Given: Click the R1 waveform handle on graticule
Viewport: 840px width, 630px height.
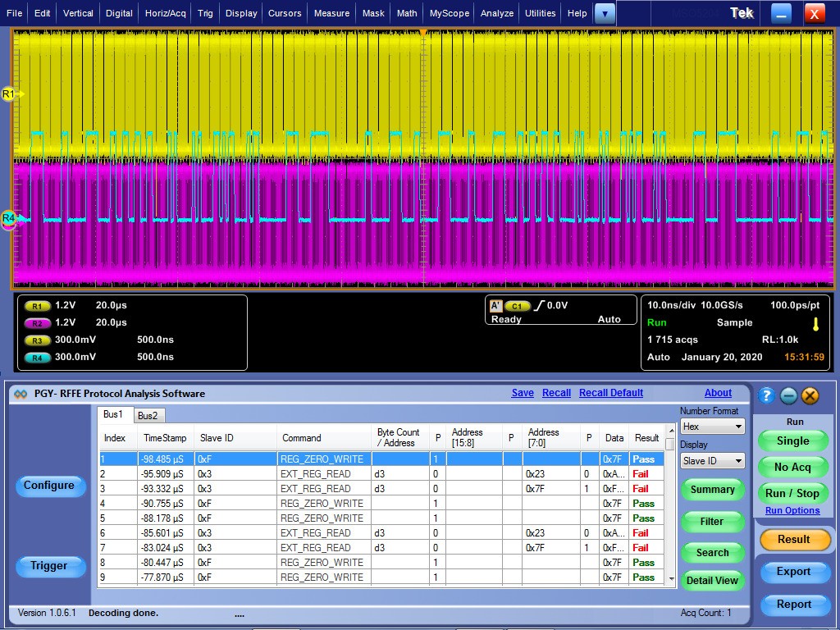Looking at the screenshot, I should (x=9, y=94).
